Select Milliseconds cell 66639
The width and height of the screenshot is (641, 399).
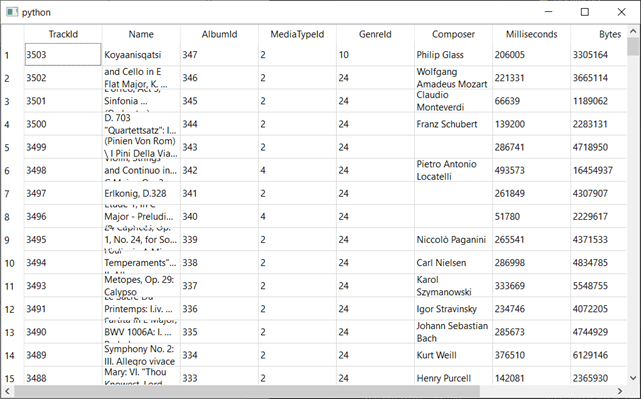click(531, 101)
